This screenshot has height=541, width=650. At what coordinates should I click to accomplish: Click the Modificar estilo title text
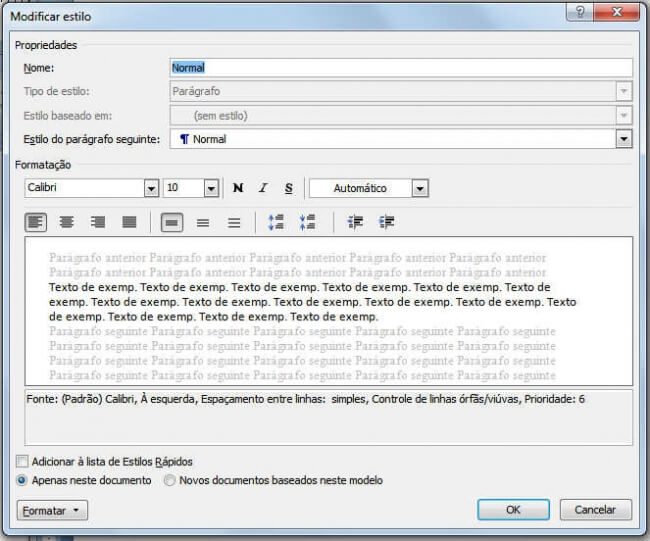[51, 17]
